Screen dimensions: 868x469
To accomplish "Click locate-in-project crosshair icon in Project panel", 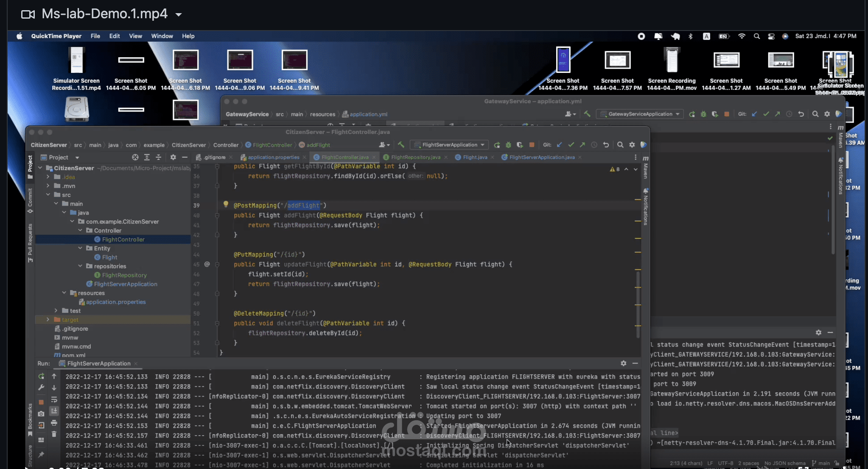I will click(135, 157).
